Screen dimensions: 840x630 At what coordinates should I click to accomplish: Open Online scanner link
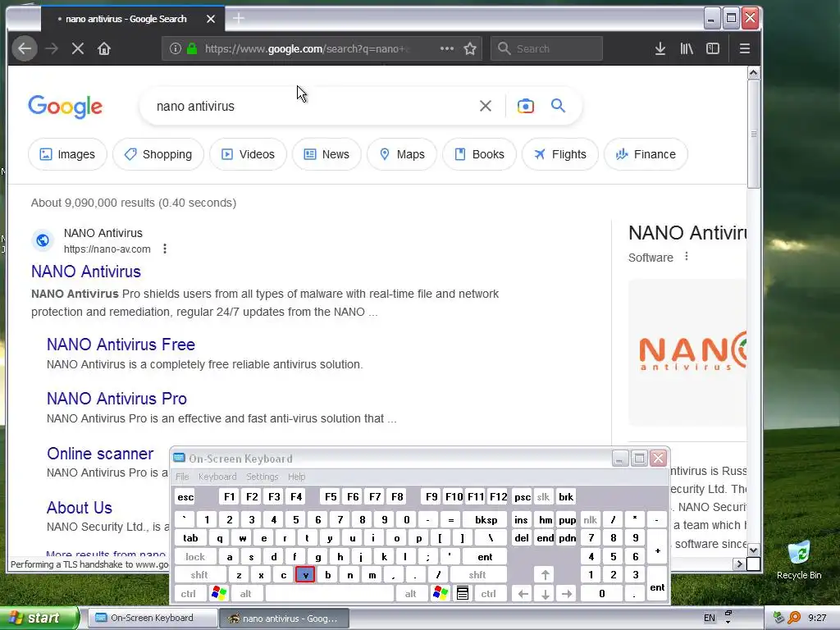point(100,454)
